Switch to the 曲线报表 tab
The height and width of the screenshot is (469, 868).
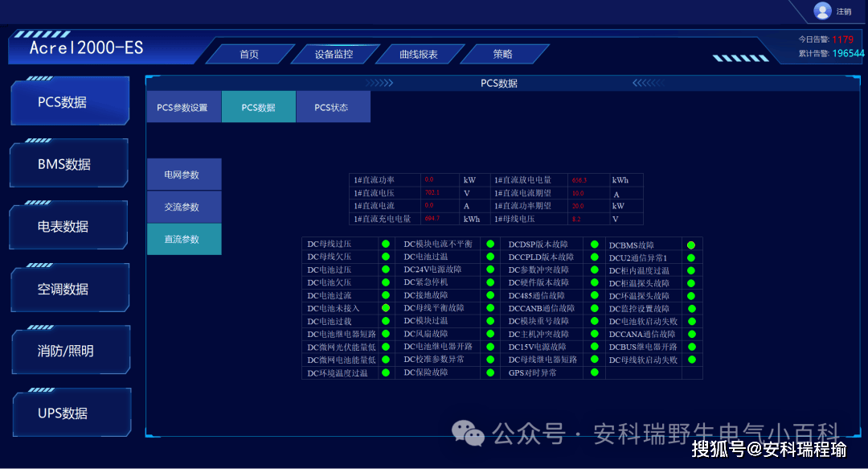419,55
